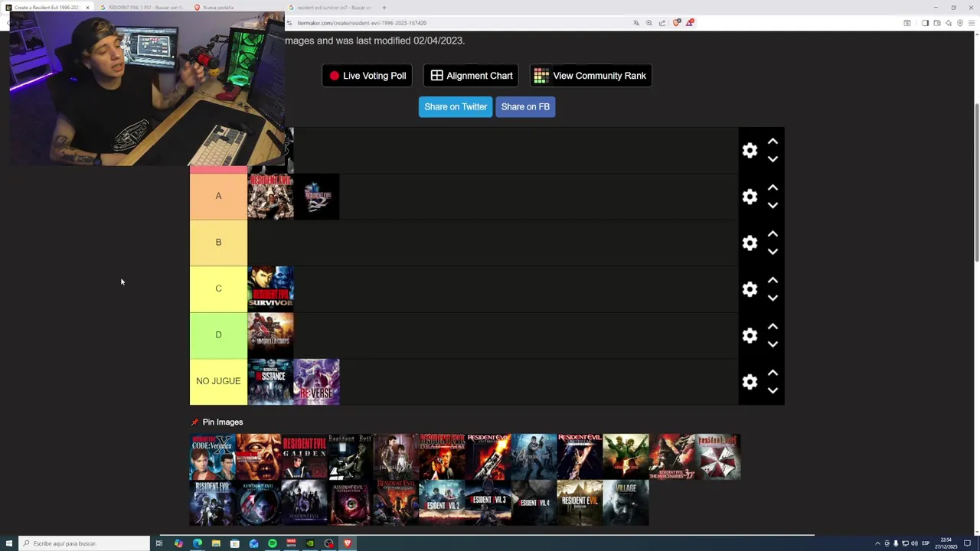Open the Live Voting Poll
The height and width of the screenshot is (551, 980).
(367, 76)
